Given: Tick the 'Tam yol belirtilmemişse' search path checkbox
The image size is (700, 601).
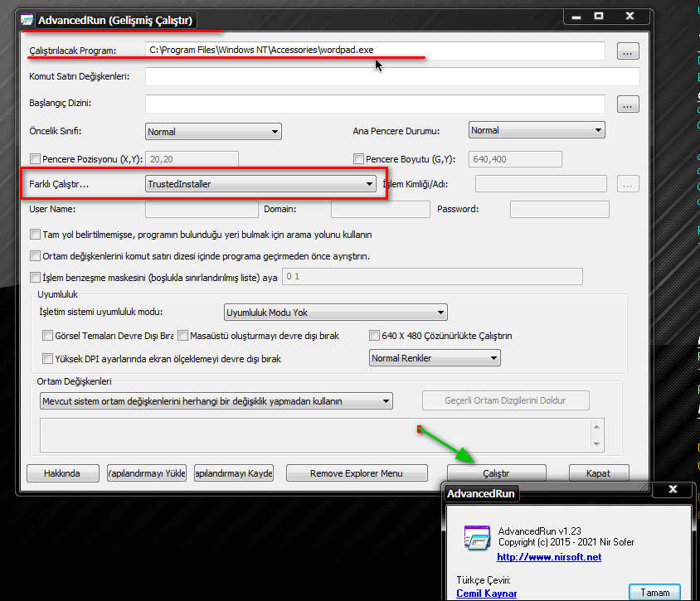Looking at the screenshot, I should coord(35,235).
